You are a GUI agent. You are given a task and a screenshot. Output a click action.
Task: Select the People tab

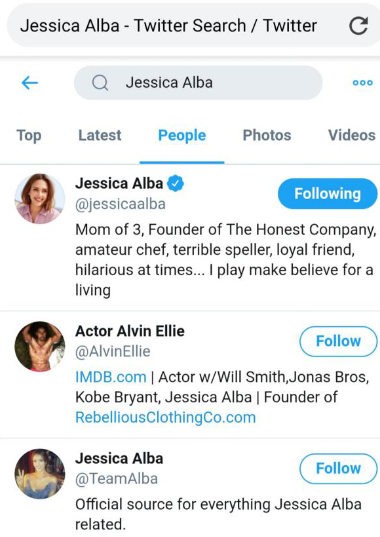click(x=182, y=136)
